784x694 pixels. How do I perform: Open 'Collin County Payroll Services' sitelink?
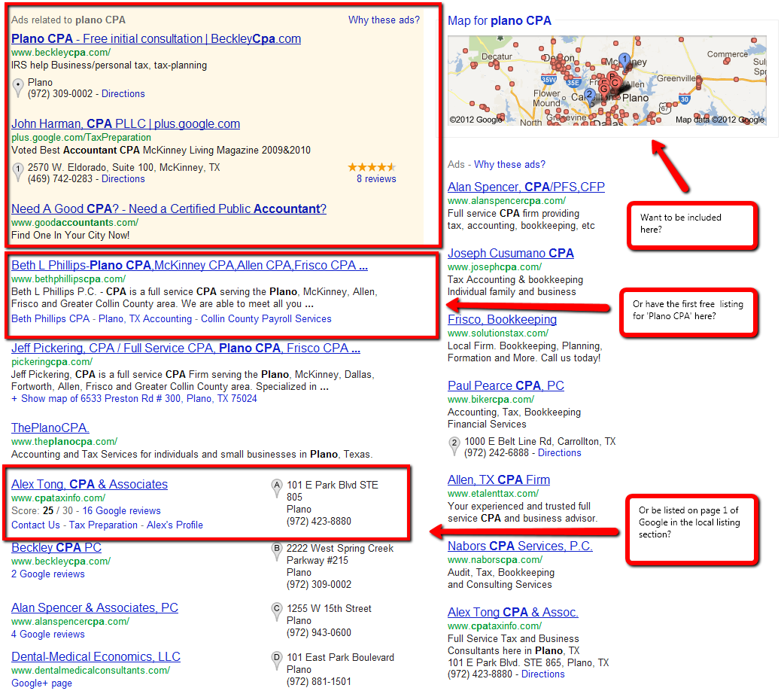(x=266, y=318)
